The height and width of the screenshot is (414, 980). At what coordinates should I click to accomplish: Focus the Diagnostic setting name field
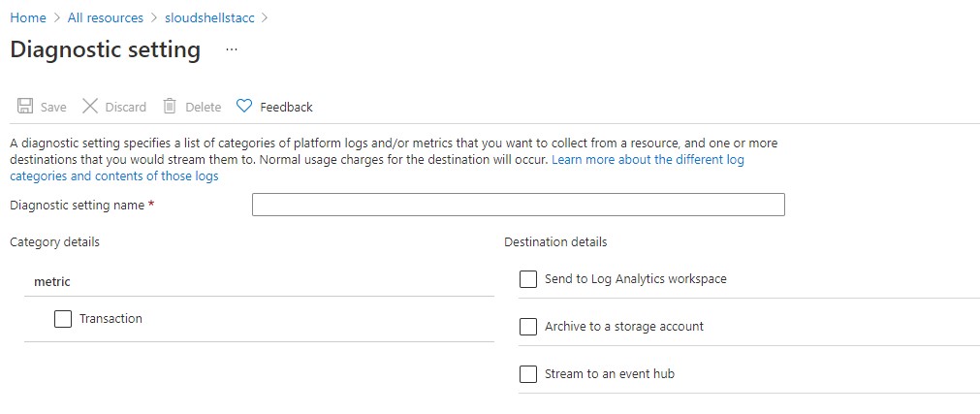pos(518,205)
